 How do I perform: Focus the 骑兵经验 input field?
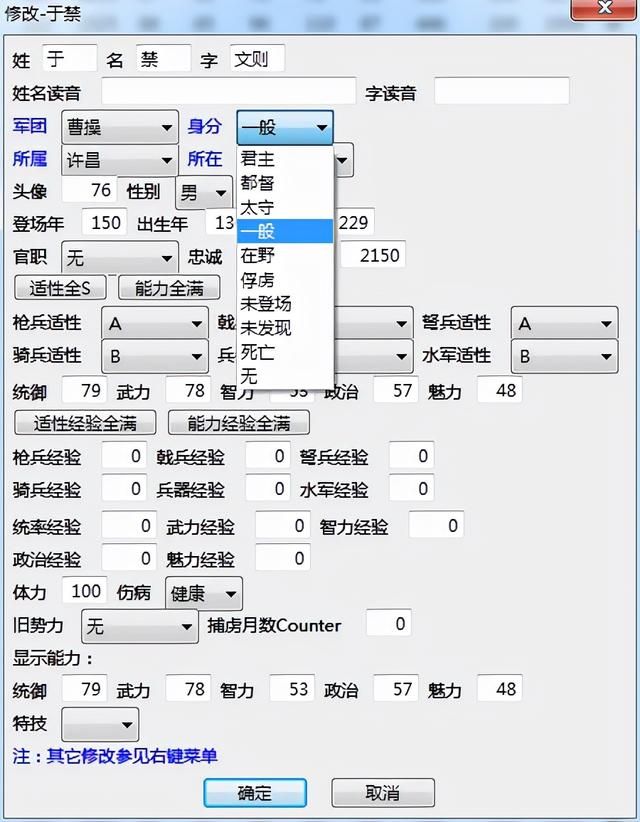(x=124, y=488)
